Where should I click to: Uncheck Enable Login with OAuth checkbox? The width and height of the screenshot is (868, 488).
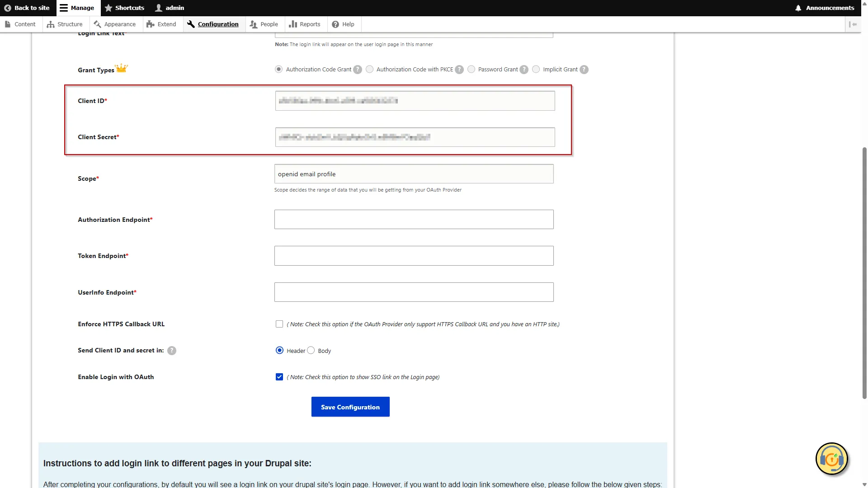tap(279, 377)
